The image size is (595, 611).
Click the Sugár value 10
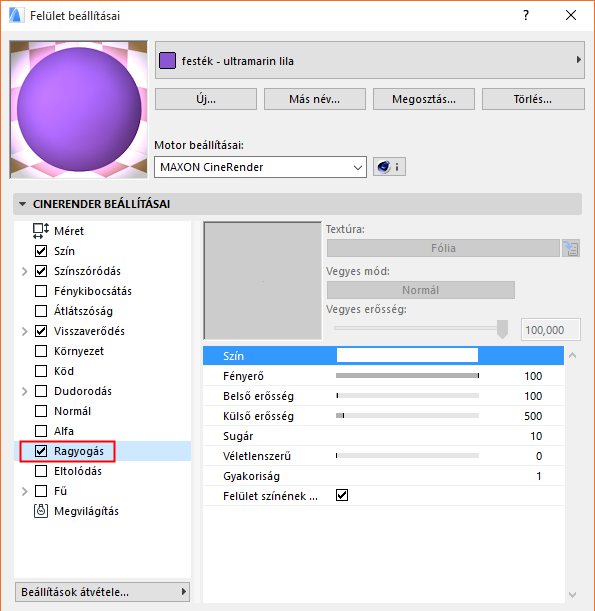(x=536, y=436)
